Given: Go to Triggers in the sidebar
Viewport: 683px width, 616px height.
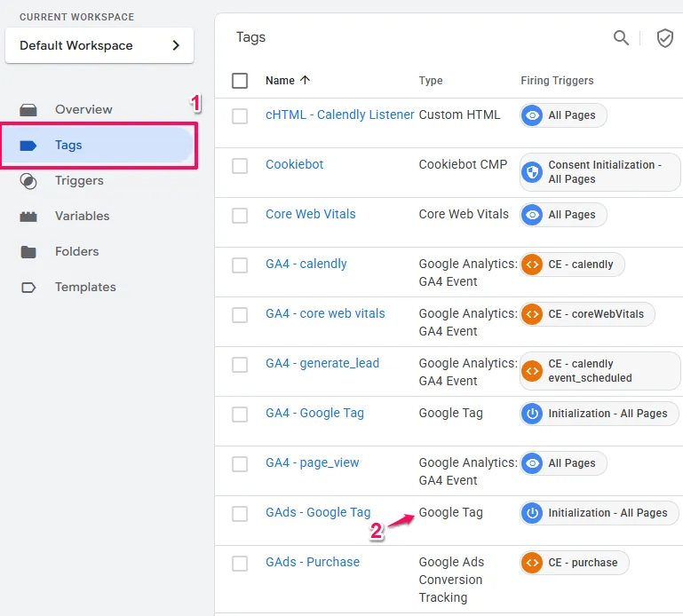Looking at the screenshot, I should click(x=79, y=181).
